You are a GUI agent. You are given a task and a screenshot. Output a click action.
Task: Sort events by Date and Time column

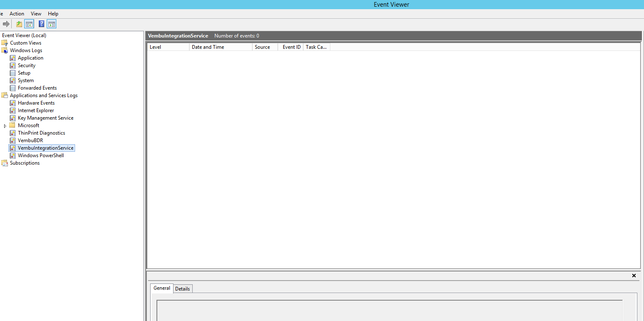pyautogui.click(x=220, y=47)
